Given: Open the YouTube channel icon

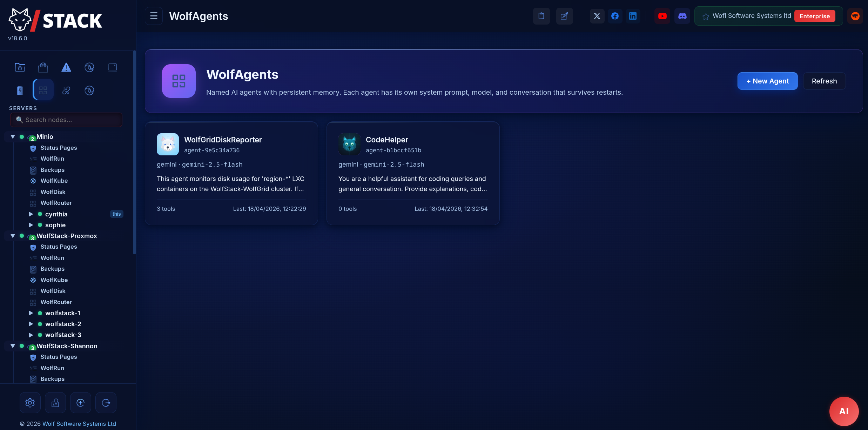Looking at the screenshot, I should click(x=662, y=16).
